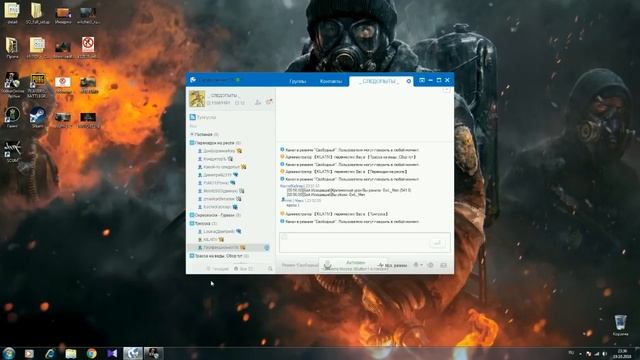Switch RaidCall to mini window mode icon
The height and width of the screenshot is (360, 640).
422,80
